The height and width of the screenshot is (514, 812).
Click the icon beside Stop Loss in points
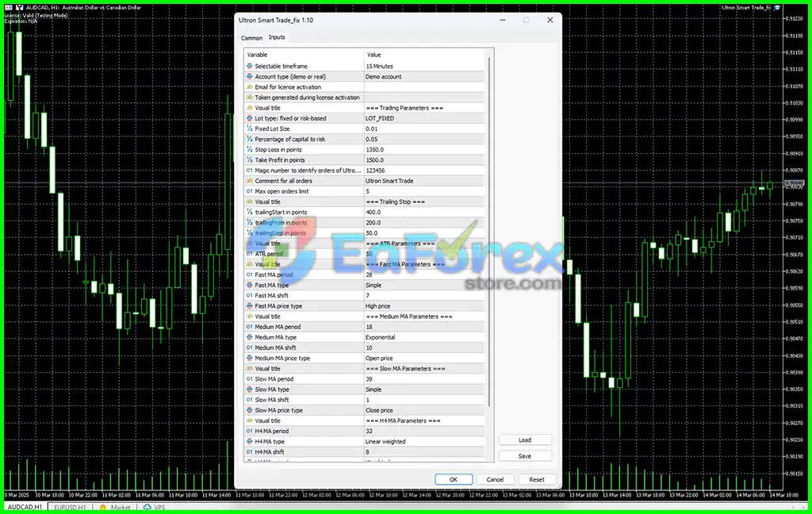coord(250,149)
